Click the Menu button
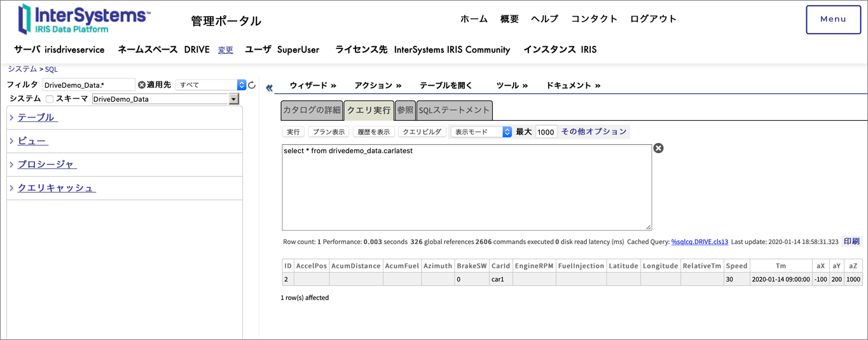 click(x=833, y=19)
